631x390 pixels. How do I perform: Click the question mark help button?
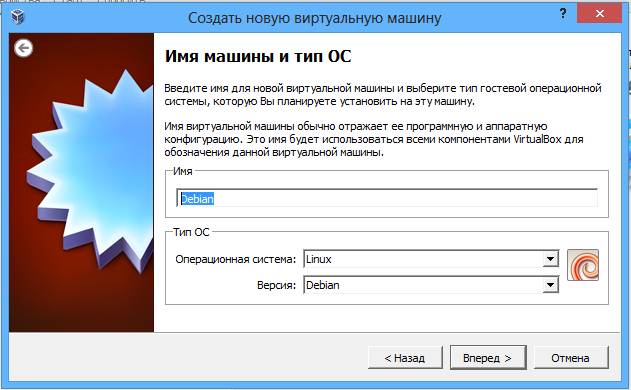pos(563,14)
